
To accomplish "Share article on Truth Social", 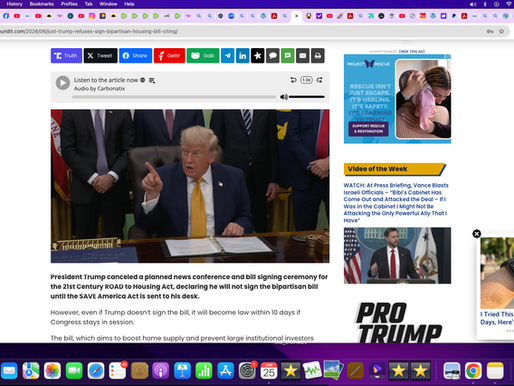I will [66, 56].
